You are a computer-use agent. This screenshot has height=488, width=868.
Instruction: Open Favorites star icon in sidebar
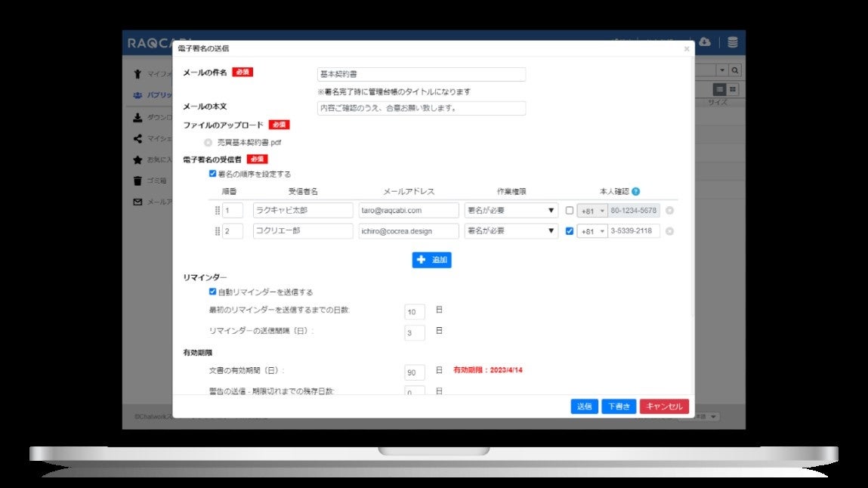click(137, 160)
